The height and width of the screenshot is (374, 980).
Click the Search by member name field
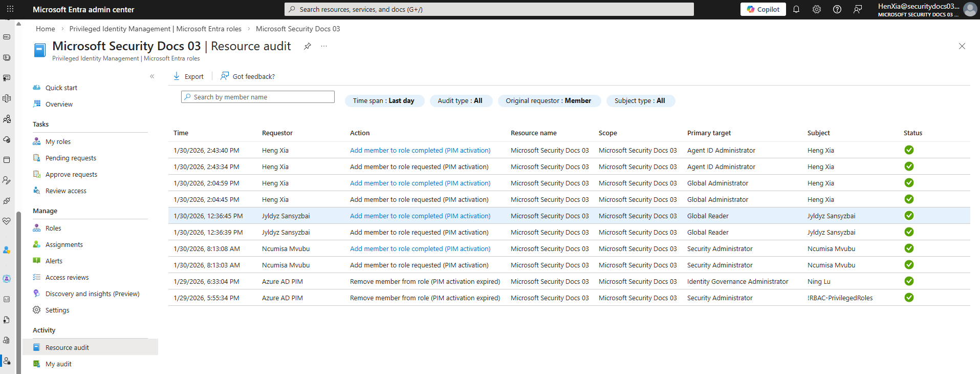(x=258, y=97)
